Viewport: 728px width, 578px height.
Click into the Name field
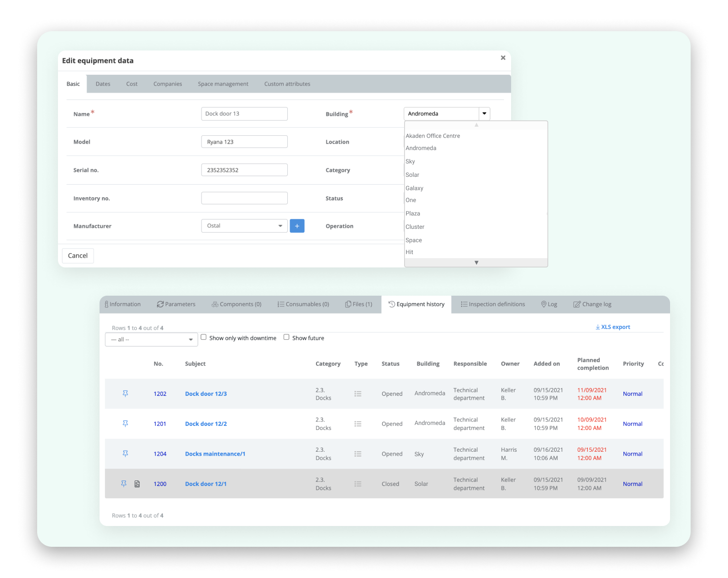pyautogui.click(x=245, y=114)
